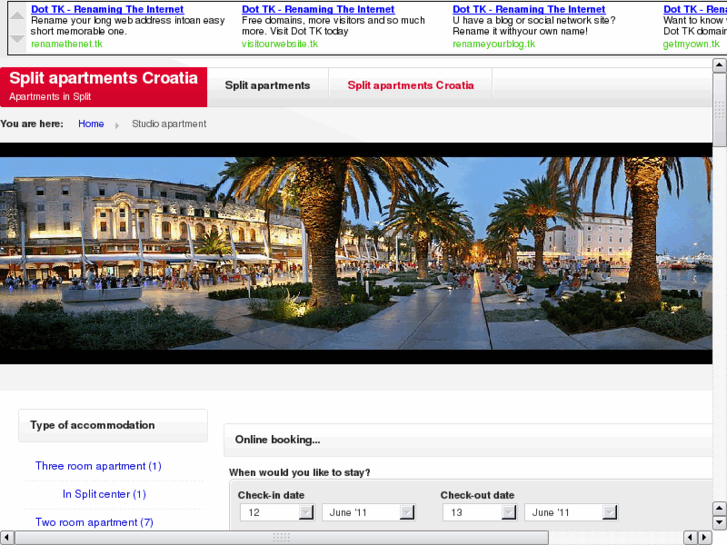This screenshot has height=545, width=727.
Task: Click Split waterfront panorama image
Action: pyautogui.click(x=356, y=253)
